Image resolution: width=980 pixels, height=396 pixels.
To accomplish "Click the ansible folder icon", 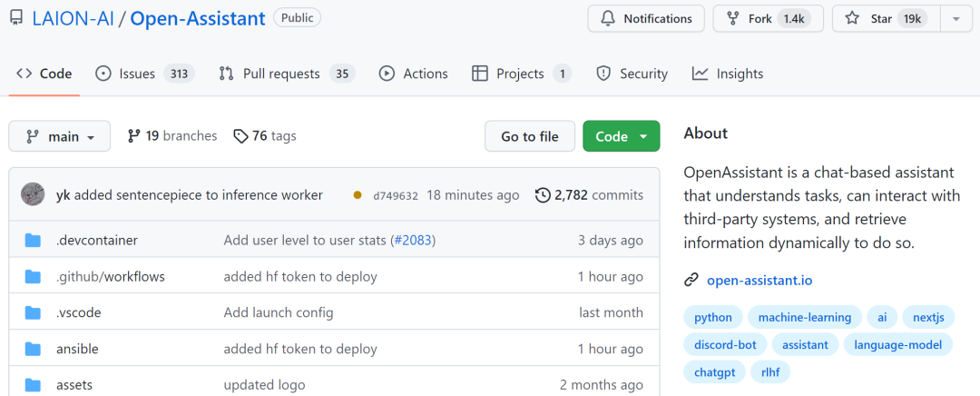I will coord(34,349).
